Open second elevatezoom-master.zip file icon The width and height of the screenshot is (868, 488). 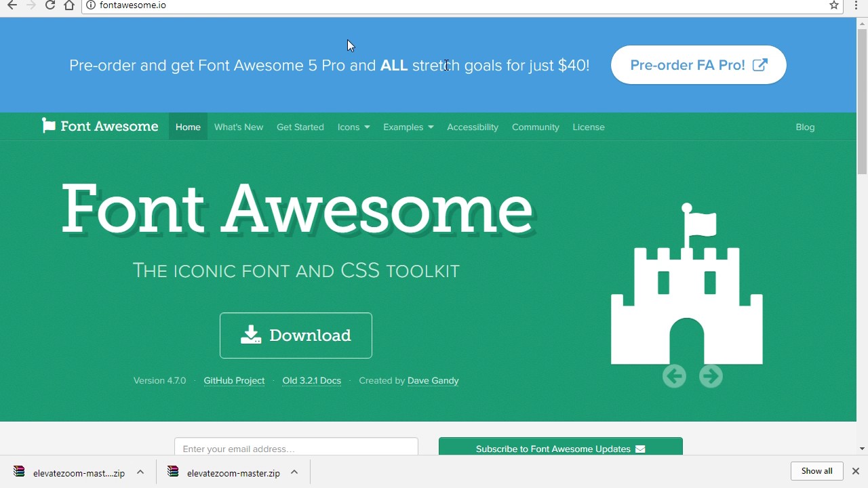coord(173,472)
